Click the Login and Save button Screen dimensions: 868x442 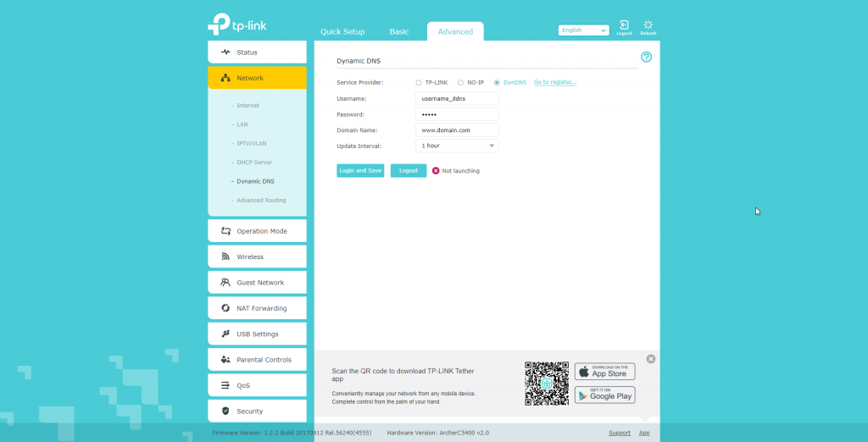coord(360,170)
